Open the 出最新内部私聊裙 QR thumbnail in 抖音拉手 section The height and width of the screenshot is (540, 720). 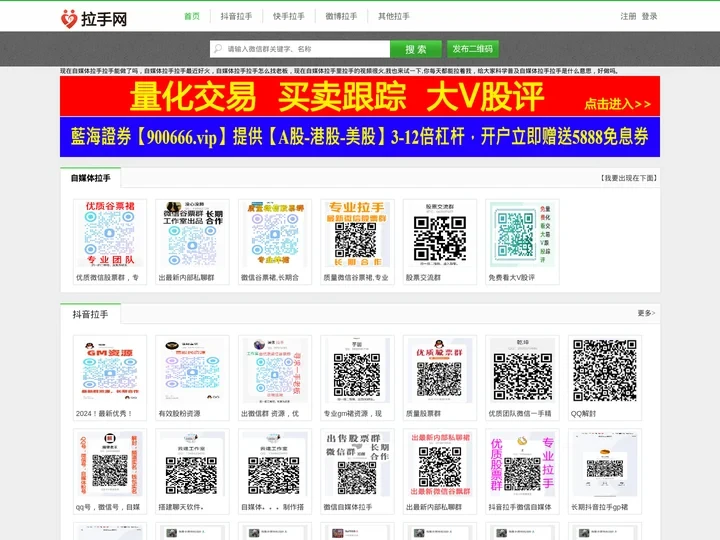440,463
